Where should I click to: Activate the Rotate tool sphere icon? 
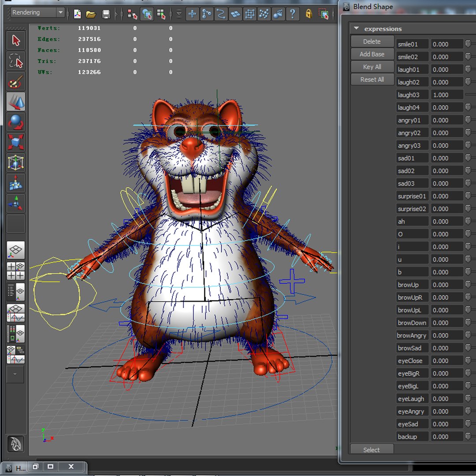click(x=16, y=122)
